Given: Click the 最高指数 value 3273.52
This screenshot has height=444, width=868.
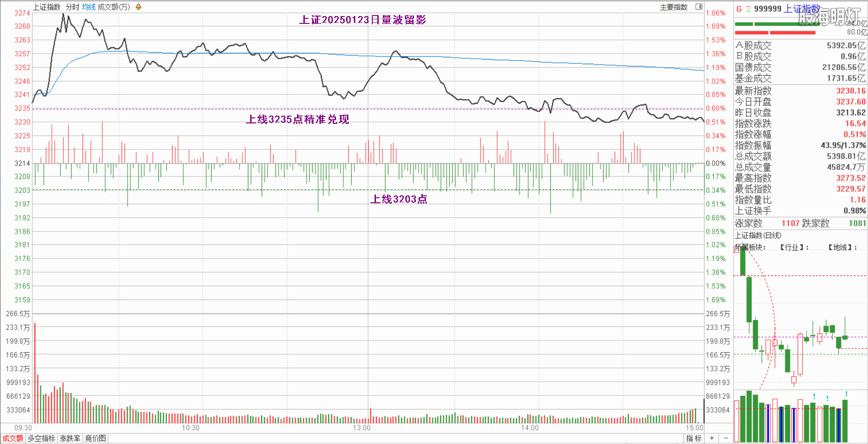Looking at the screenshot, I should click(x=851, y=178).
